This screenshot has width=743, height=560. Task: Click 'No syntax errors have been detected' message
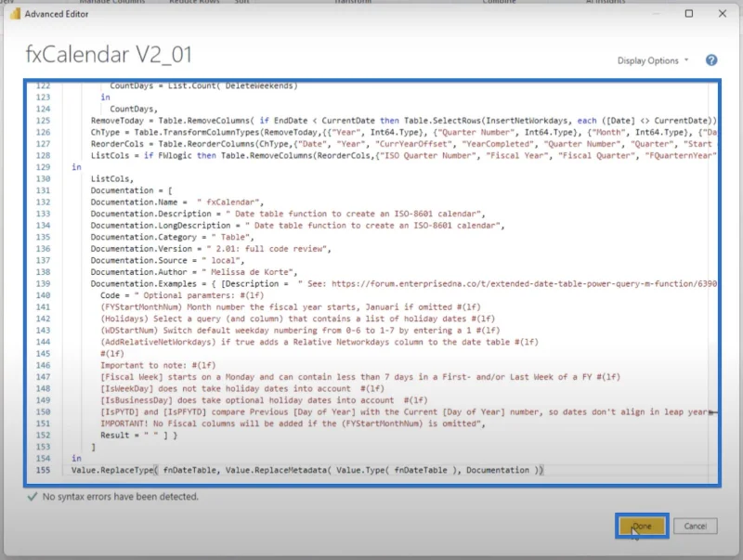point(121,497)
